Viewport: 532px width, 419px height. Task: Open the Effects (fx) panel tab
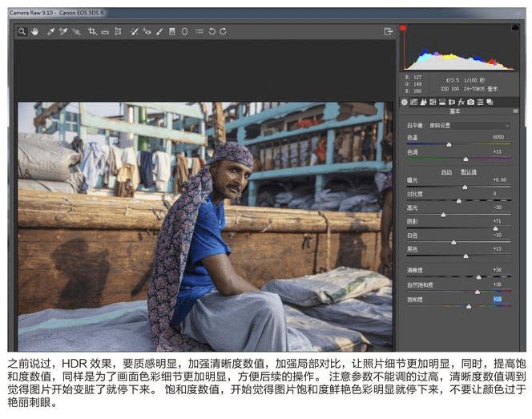460,103
